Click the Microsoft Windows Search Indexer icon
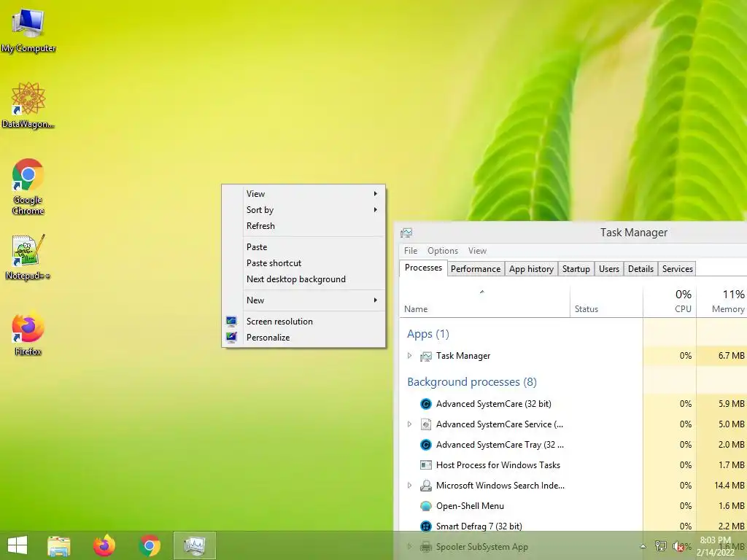The width and height of the screenshot is (747, 560). pyautogui.click(x=426, y=485)
